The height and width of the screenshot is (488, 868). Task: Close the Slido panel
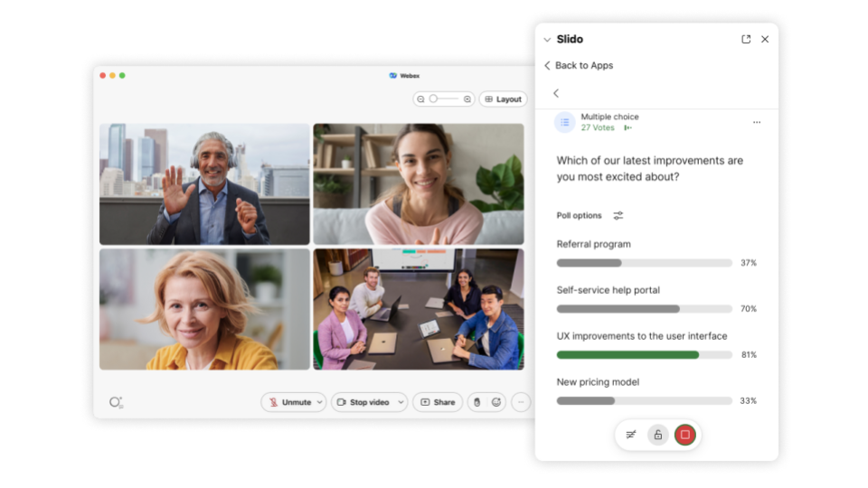pyautogui.click(x=765, y=39)
